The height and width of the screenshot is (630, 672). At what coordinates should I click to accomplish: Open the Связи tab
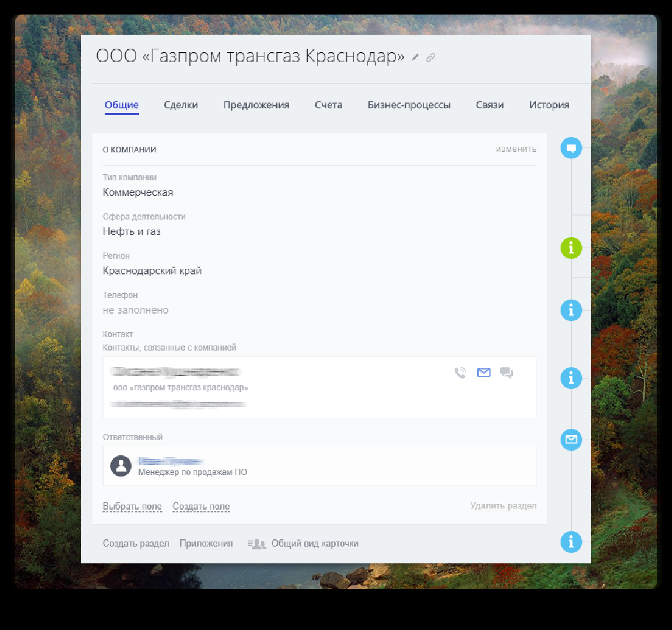click(490, 105)
